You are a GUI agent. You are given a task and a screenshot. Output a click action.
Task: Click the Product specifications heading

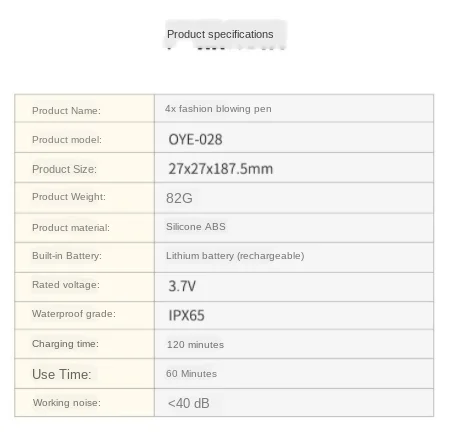[x=220, y=34]
